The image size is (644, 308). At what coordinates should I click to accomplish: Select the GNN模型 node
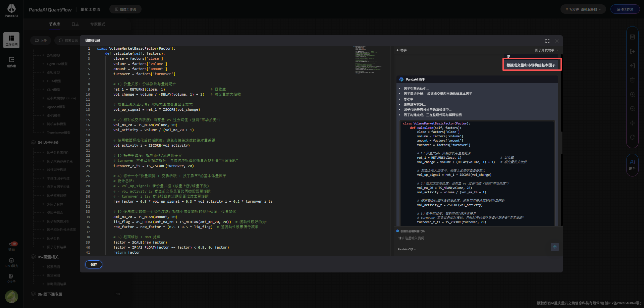point(54,115)
